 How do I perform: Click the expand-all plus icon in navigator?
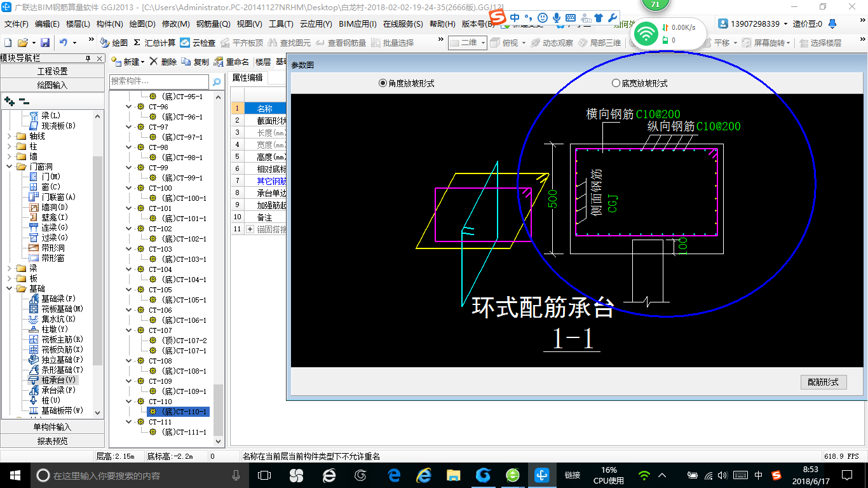point(10,101)
